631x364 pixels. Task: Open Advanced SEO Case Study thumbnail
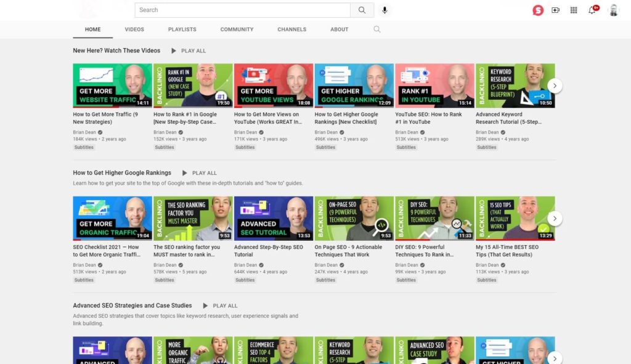click(434, 350)
